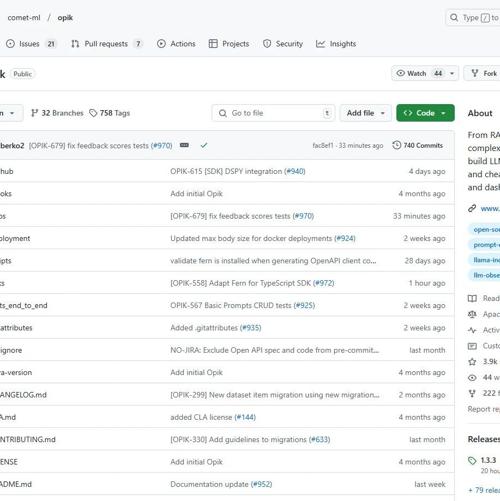Click the green commit status check icon
Viewport: 500px width, 501px height.
[x=204, y=145]
